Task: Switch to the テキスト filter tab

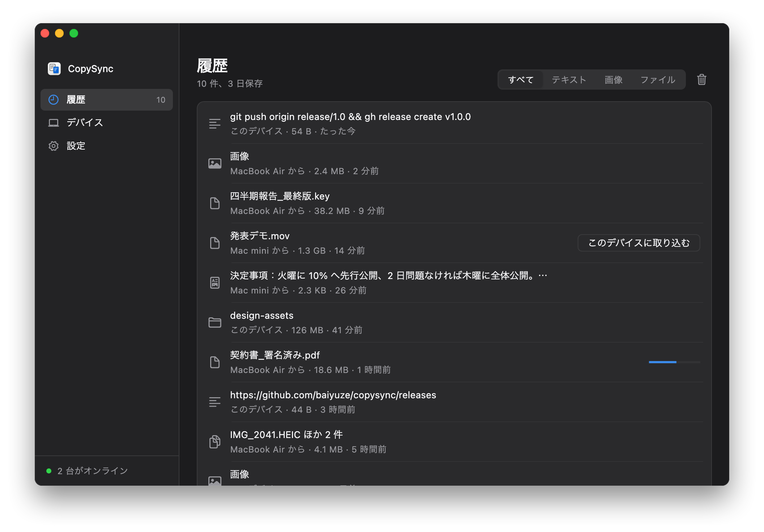Action: tap(569, 80)
